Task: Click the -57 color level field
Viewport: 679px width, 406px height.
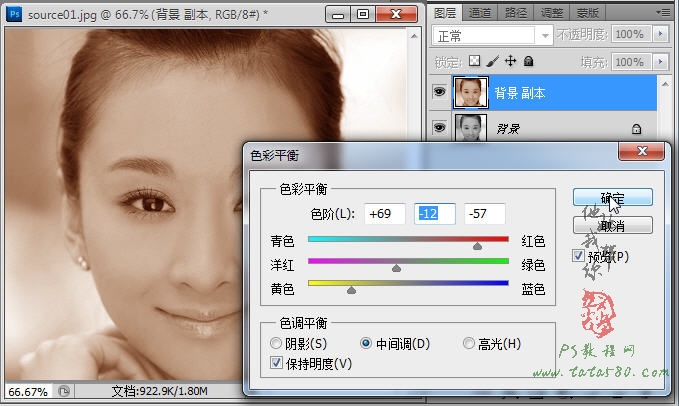Action: pos(485,213)
